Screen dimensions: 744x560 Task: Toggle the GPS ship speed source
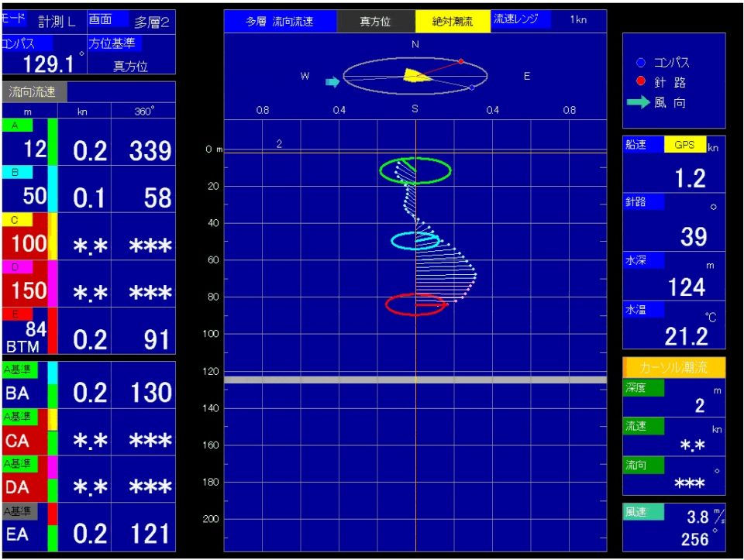684,145
